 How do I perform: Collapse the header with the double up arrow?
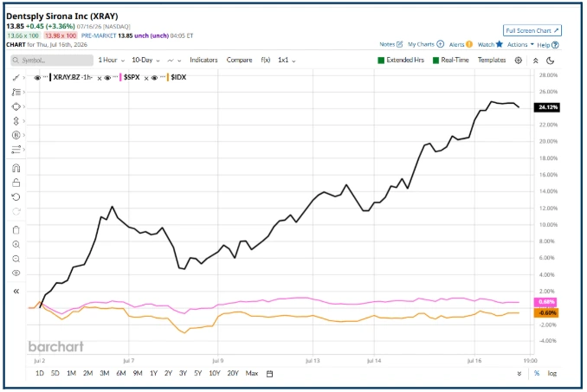click(x=535, y=61)
